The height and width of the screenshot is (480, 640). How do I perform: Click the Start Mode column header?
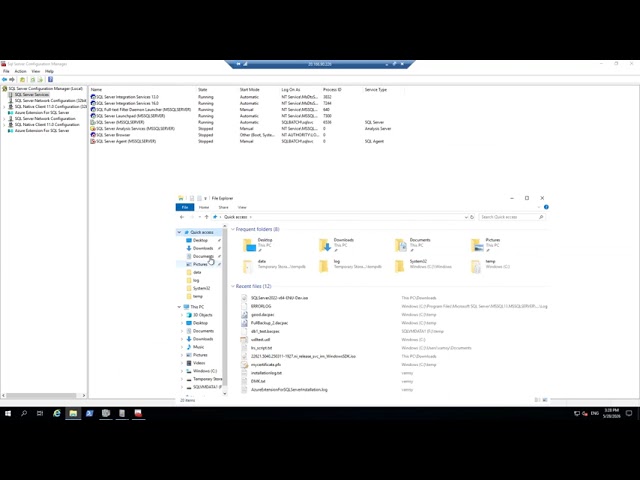249,89
